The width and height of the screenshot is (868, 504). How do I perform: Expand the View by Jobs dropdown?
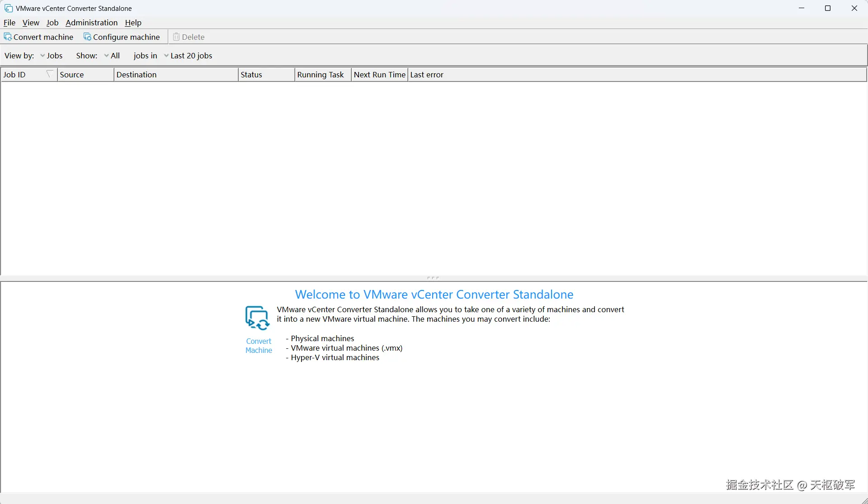click(x=51, y=56)
